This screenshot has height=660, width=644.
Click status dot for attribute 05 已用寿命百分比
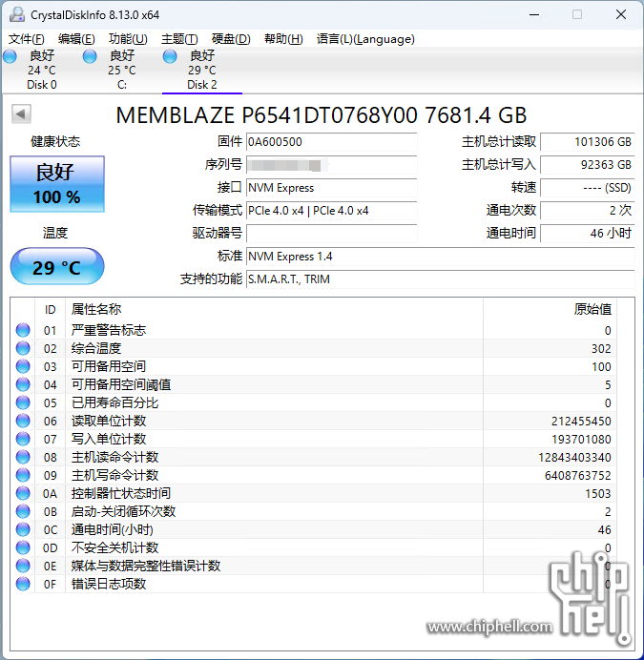coord(23,402)
